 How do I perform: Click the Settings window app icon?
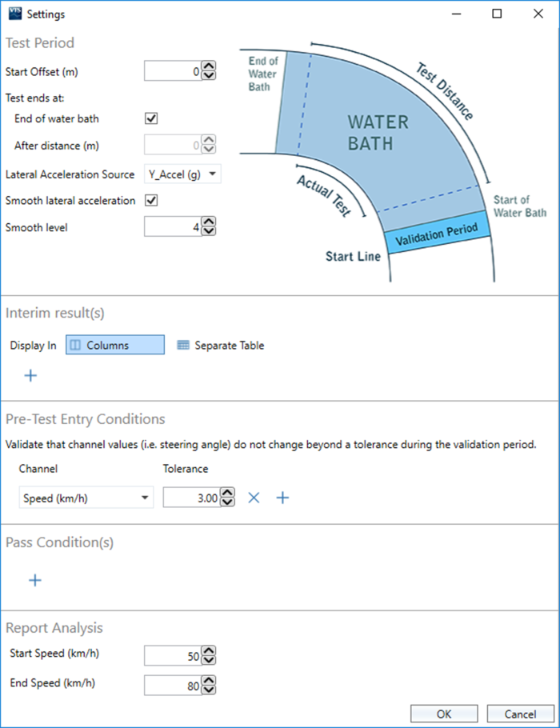[14, 14]
